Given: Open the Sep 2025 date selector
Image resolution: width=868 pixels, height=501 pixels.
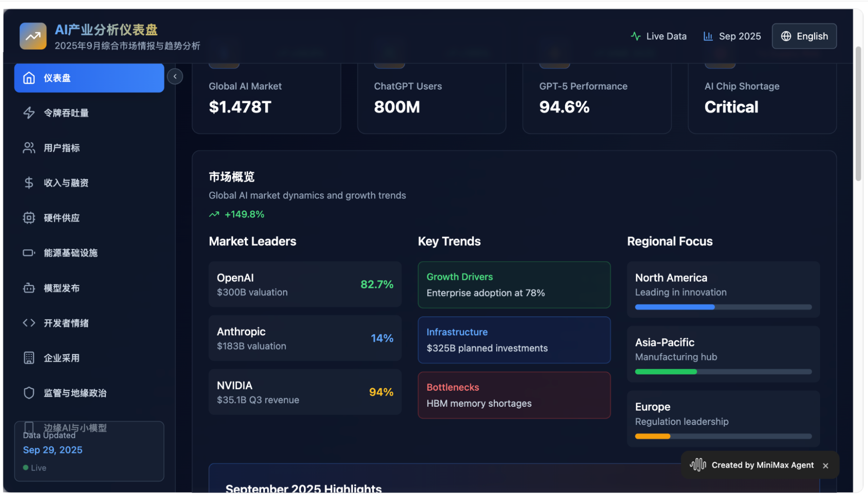Looking at the screenshot, I should click(731, 36).
